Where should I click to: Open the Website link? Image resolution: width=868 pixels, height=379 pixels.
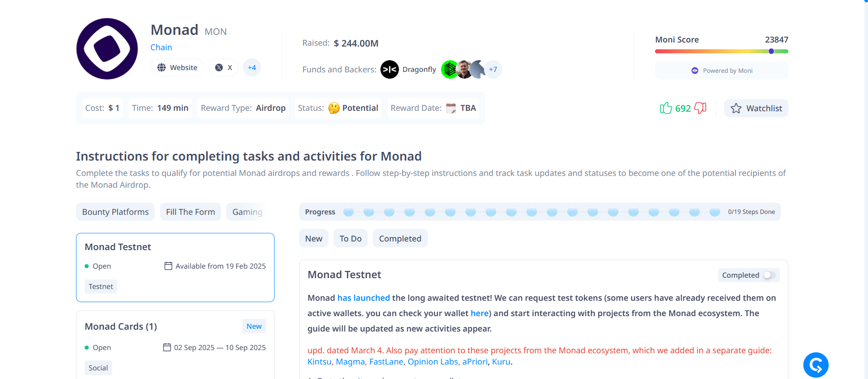(177, 67)
